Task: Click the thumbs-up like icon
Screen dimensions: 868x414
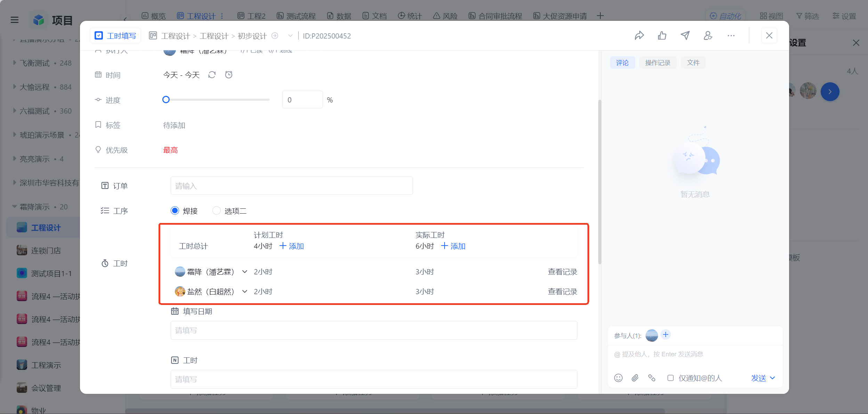Action: [662, 35]
